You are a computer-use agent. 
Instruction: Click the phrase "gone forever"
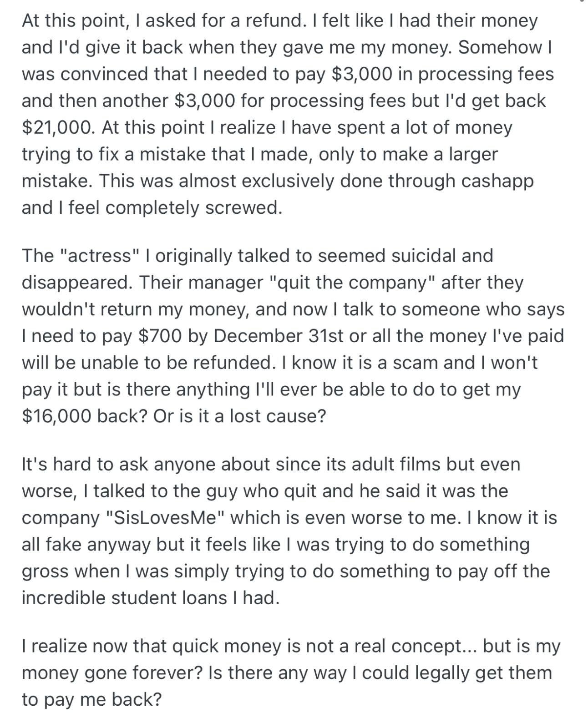[134, 672]
